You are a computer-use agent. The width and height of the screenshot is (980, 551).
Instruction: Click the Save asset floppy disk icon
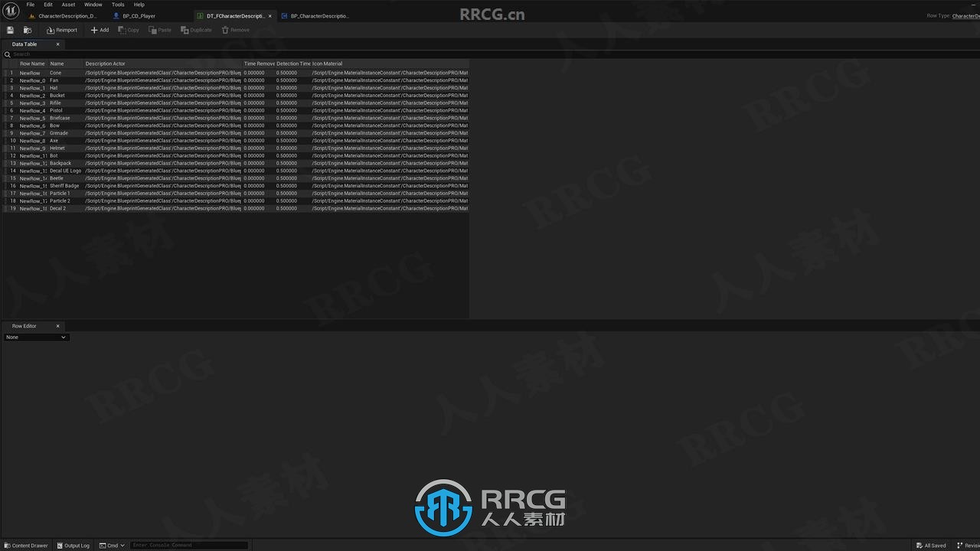click(10, 30)
